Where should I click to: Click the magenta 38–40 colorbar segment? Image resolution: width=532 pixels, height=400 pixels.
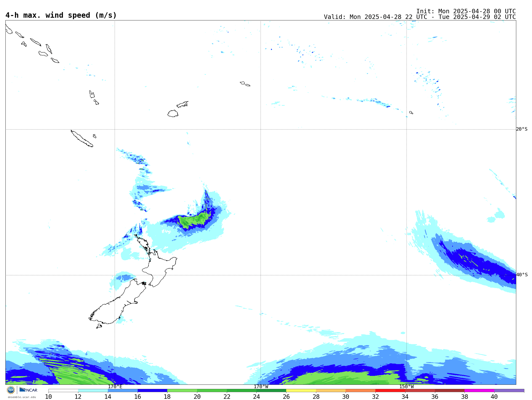479,391
